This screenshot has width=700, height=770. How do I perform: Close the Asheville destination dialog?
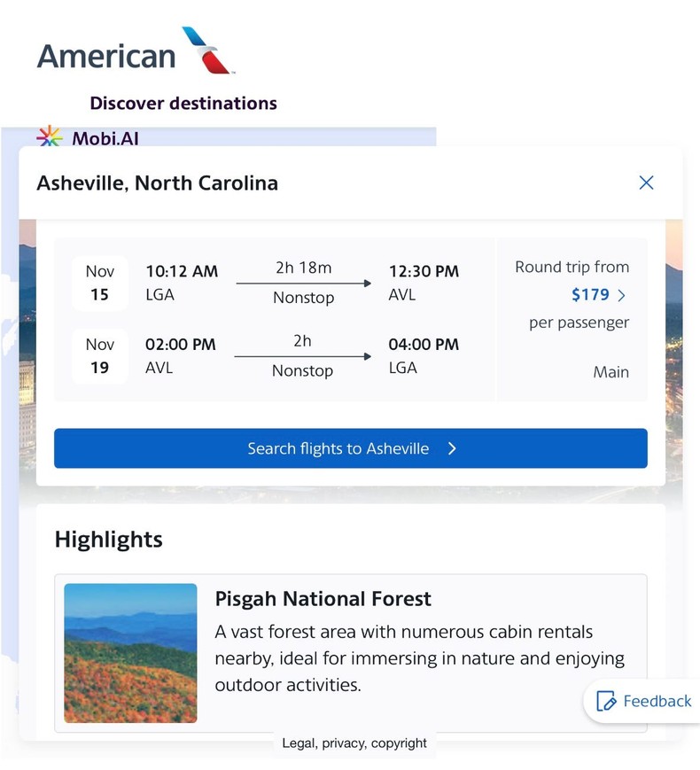click(646, 183)
